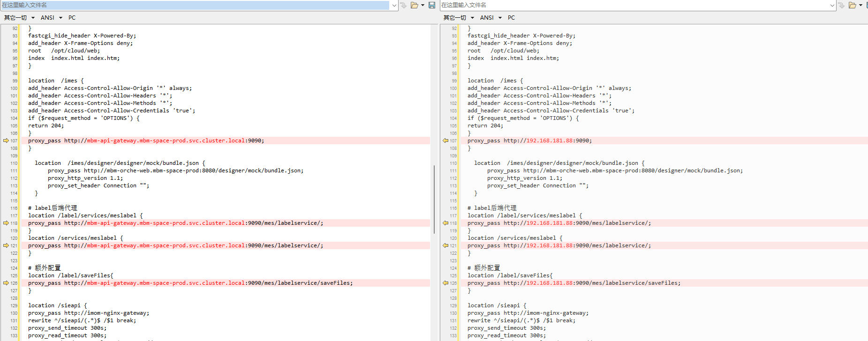The width and height of the screenshot is (868, 341).
Task: Focus the left pane filename input field
Action: [x=195, y=5]
